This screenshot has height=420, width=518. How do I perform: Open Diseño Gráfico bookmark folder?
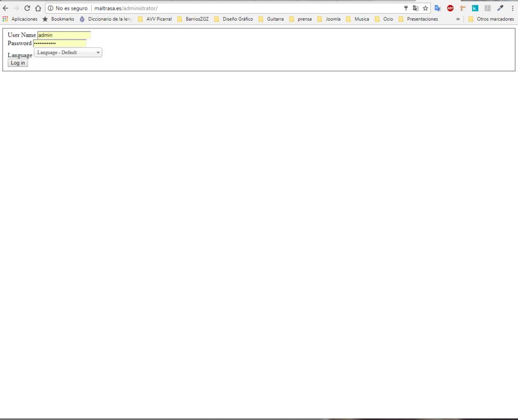click(x=234, y=19)
